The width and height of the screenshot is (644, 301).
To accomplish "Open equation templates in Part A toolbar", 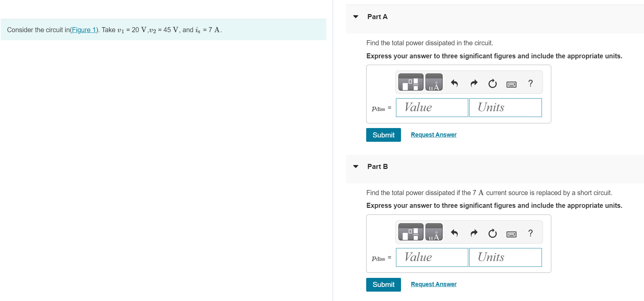I will (x=410, y=82).
